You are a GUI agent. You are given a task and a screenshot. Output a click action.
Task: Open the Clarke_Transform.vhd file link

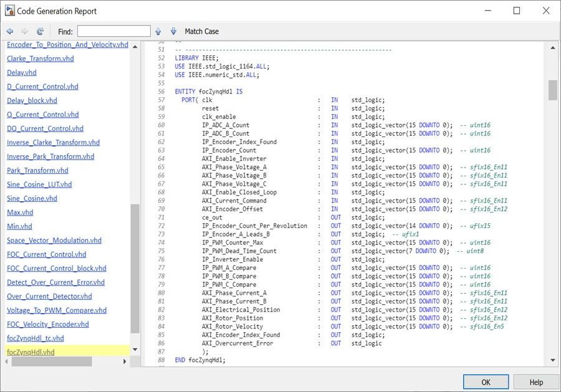pyautogui.click(x=40, y=59)
